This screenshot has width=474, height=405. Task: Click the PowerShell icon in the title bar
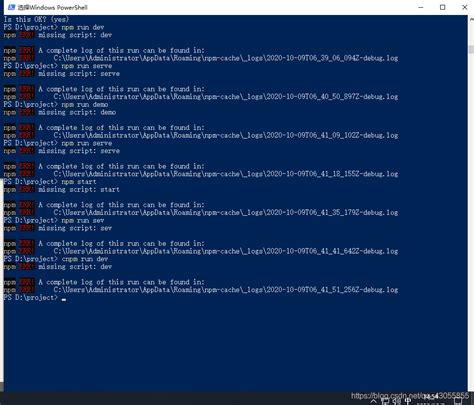(x=11, y=7)
